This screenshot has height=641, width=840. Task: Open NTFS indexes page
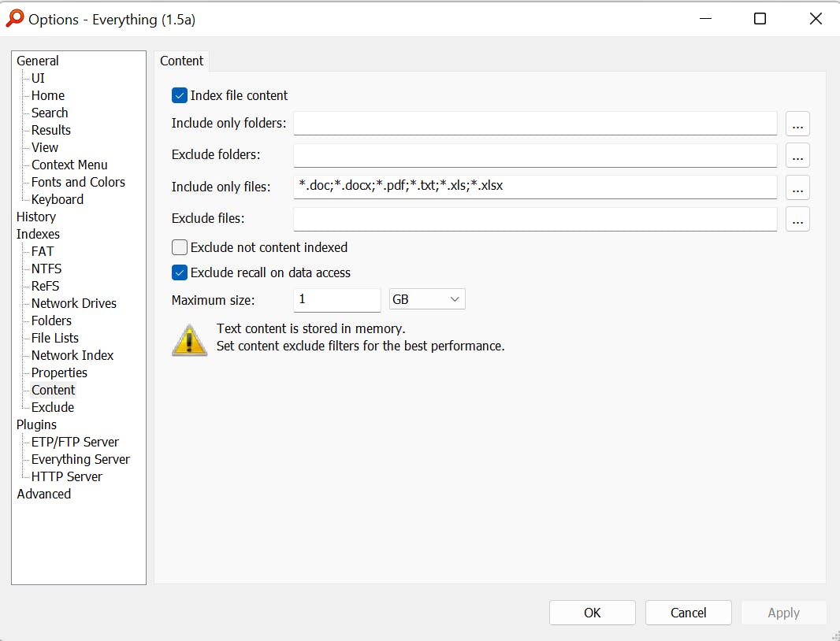pyautogui.click(x=46, y=269)
